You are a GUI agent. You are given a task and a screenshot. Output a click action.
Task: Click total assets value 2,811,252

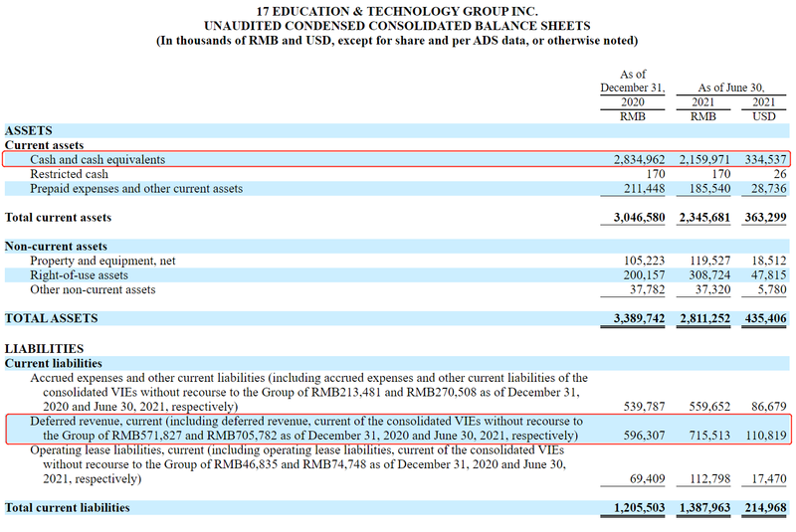tap(704, 318)
